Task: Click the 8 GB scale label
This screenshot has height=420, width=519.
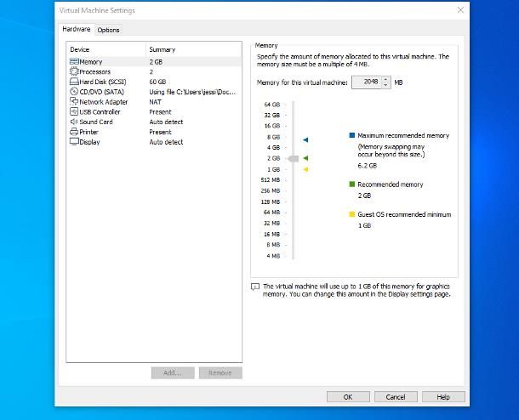Action: 274,137
